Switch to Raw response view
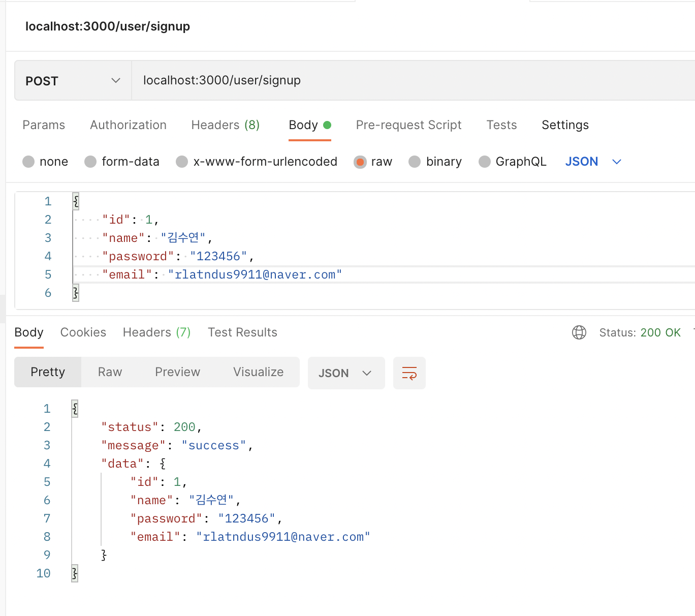The width and height of the screenshot is (695, 616). pos(110,372)
